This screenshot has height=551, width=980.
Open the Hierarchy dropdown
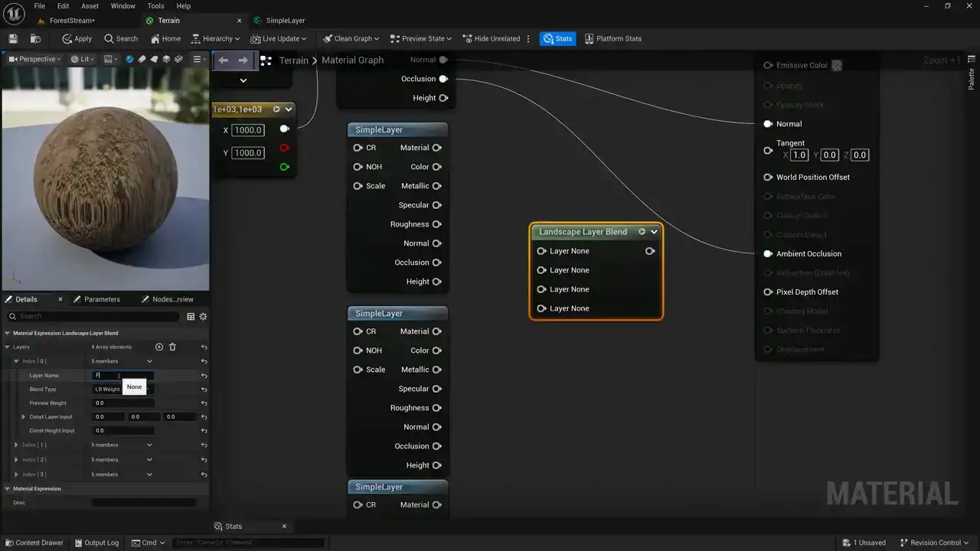215,38
